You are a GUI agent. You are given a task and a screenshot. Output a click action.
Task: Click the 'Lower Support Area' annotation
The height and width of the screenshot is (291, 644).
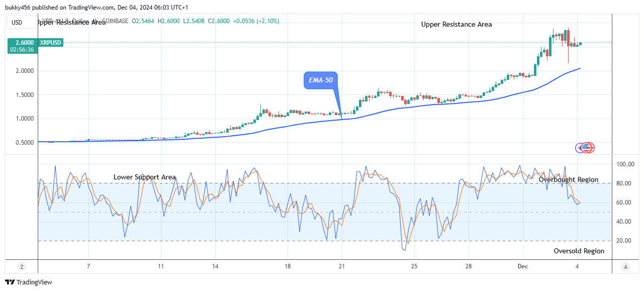(145, 177)
